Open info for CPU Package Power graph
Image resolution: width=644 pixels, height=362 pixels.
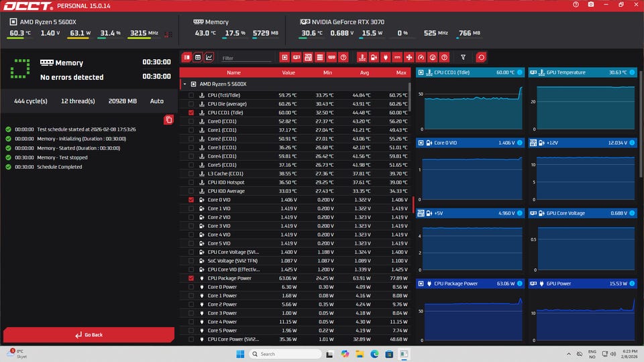click(520, 284)
